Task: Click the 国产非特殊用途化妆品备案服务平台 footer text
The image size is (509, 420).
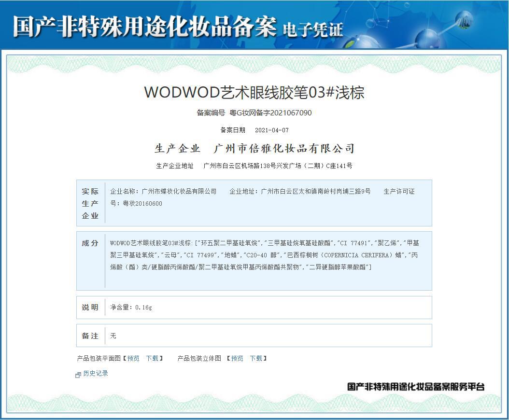Action: (415, 387)
